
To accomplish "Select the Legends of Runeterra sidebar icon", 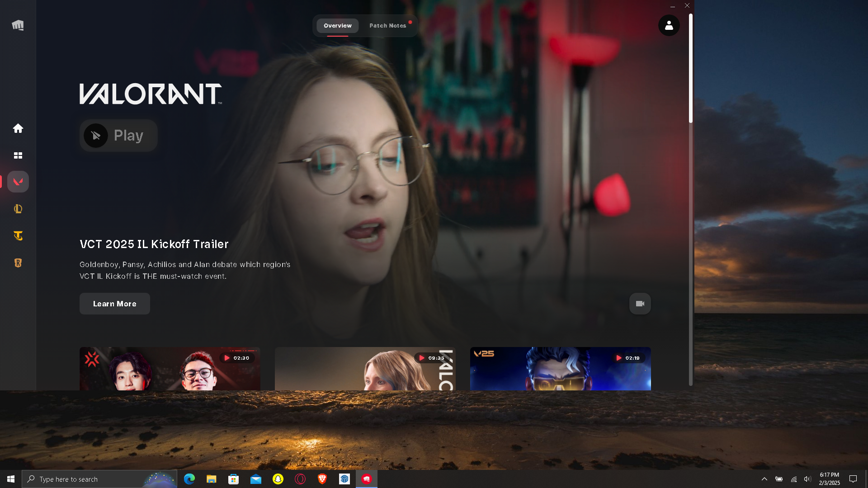I will pos(18,263).
